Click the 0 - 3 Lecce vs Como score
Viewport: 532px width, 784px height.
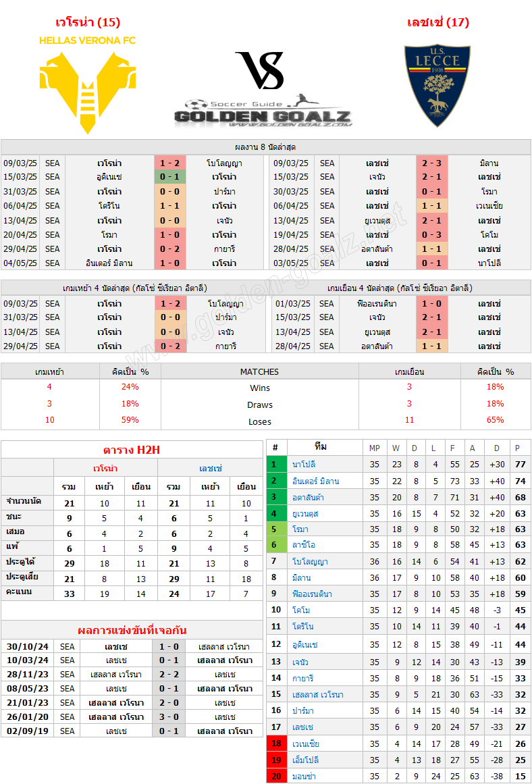[x=432, y=234]
